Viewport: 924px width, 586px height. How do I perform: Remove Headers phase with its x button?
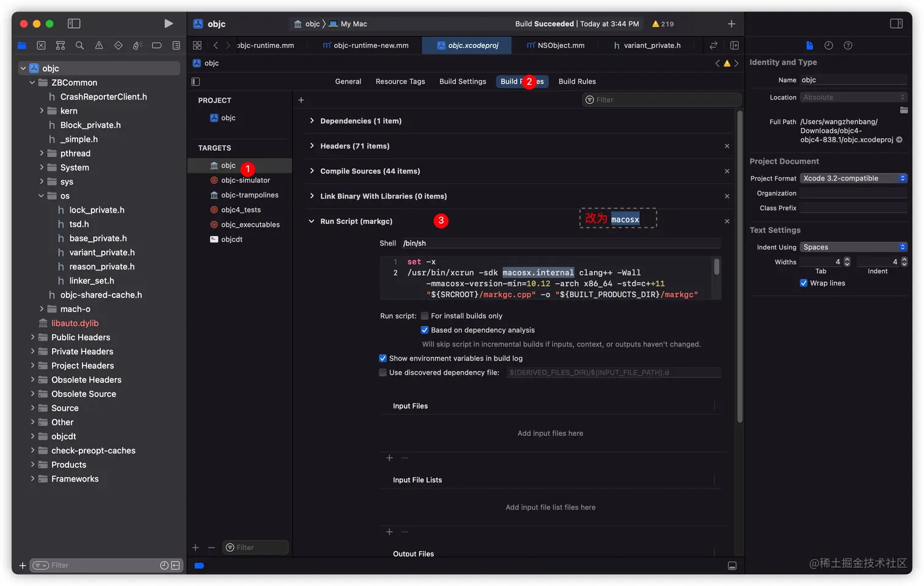727,146
